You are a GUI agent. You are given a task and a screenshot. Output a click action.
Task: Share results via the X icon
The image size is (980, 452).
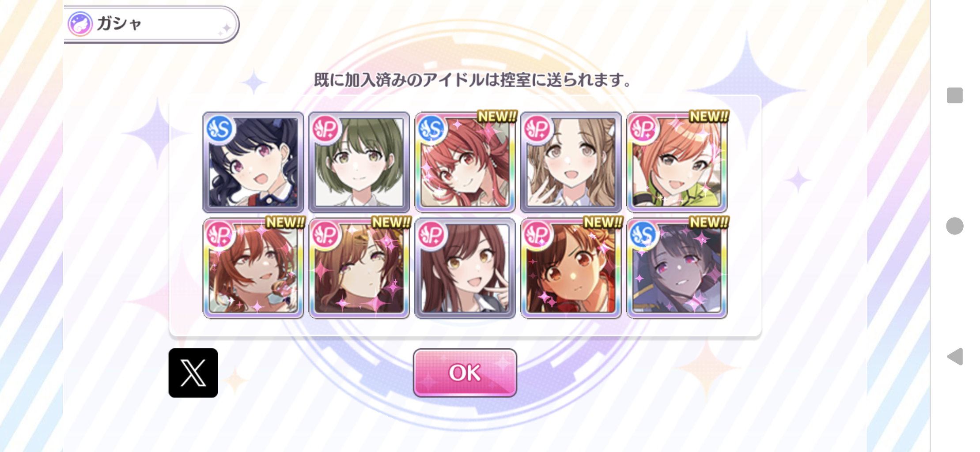click(193, 373)
